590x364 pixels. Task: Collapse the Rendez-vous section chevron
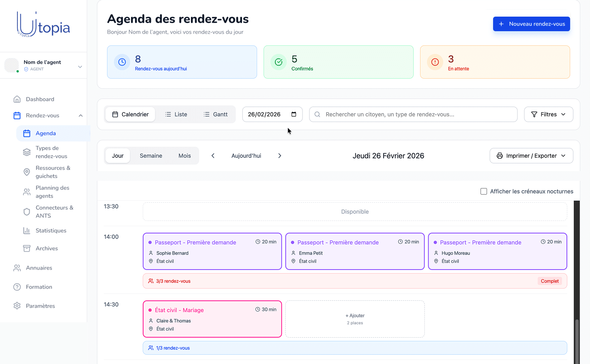(x=81, y=115)
